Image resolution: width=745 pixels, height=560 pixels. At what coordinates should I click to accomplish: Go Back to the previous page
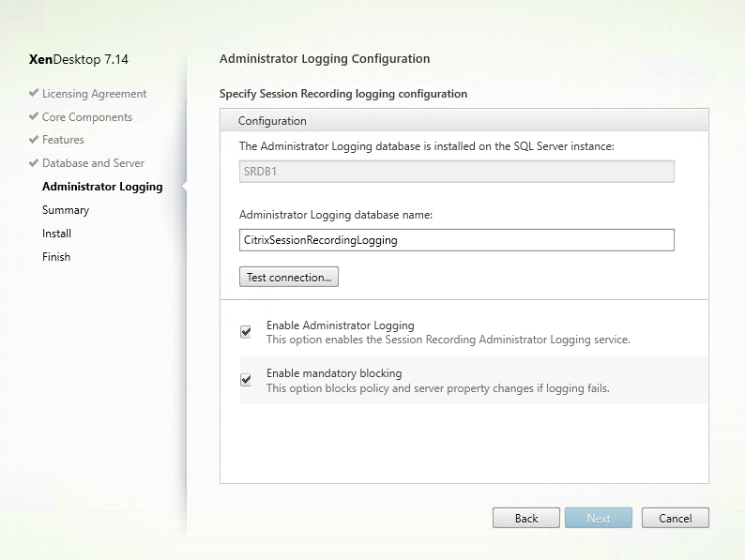click(x=526, y=518)
